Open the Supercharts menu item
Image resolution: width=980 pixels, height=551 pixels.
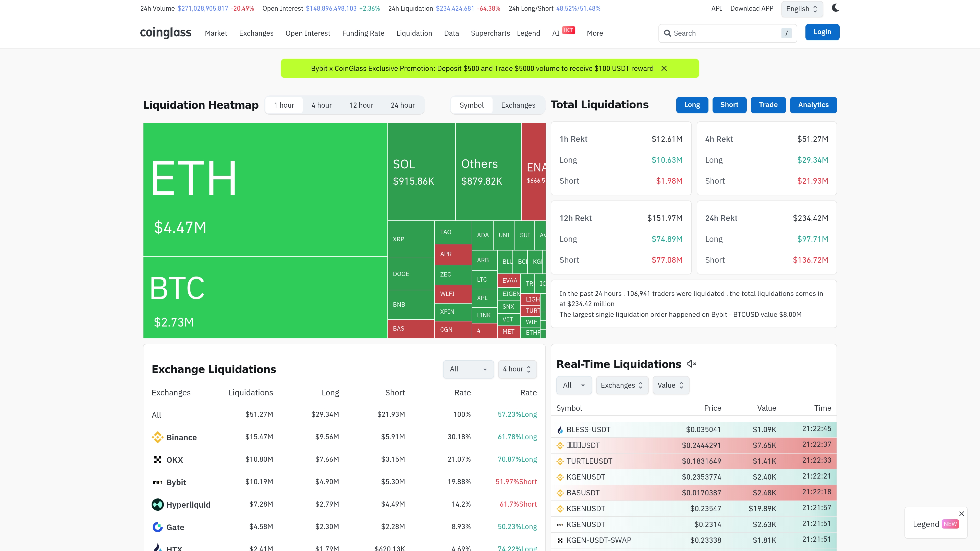point(490,33)
